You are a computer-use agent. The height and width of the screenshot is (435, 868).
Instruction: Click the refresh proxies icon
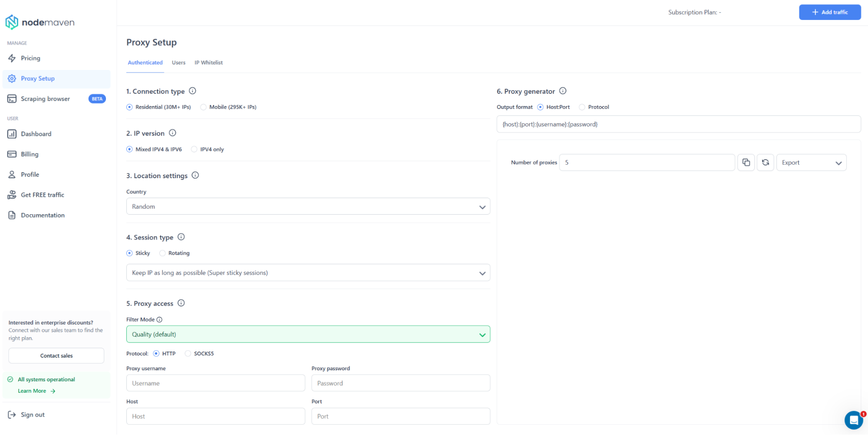coord(765,163)
